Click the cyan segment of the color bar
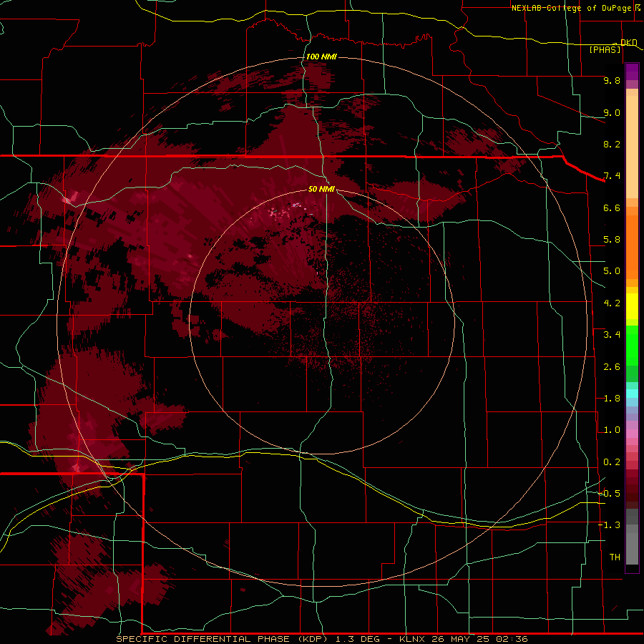Viewport: 644px width, 644px height. [632, 394]
